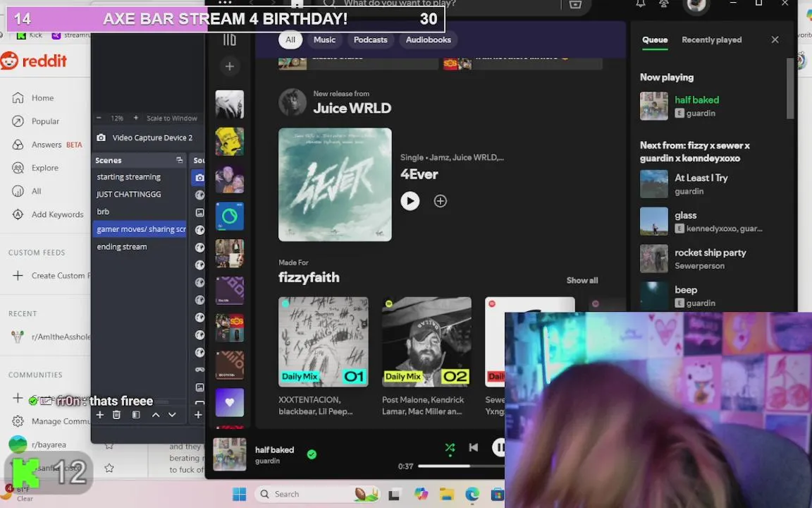
Task: Open Scale to Window dropdown in OBS
Action: point(172,119)
